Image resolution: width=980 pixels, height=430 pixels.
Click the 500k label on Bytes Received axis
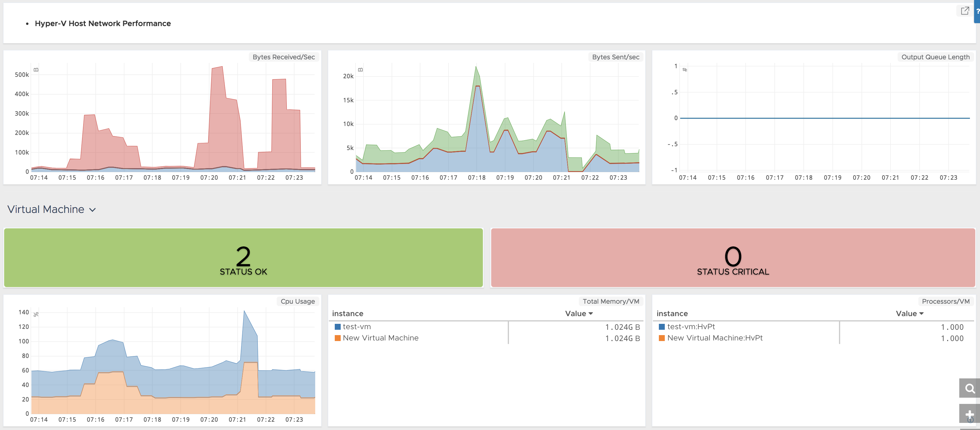tap(22, 75)
